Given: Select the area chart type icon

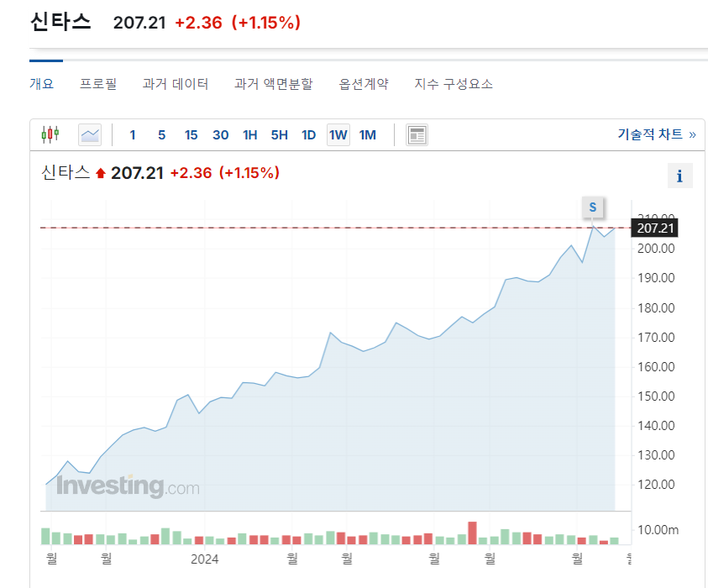Looking at the screenshot, I should click(90, 134).
